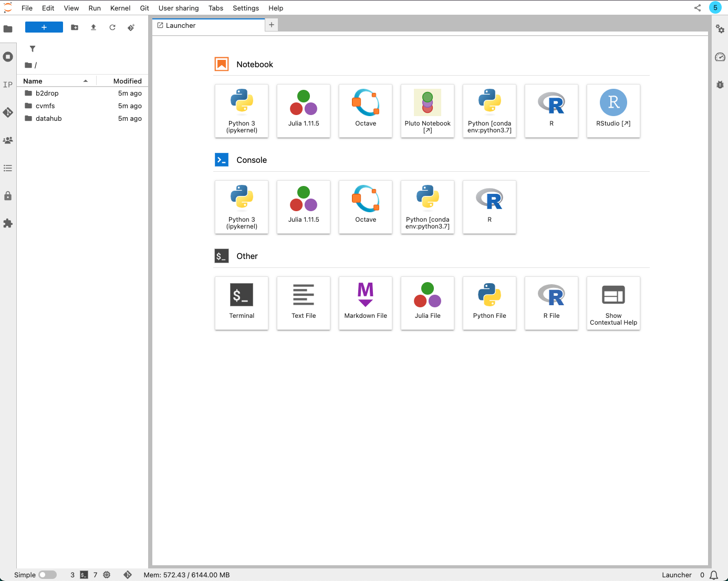Image resolution: width=728 pixels, height=581 pixels.
Task: Add a new tab beside the Launcher tab
Action: tap(272, 25)
